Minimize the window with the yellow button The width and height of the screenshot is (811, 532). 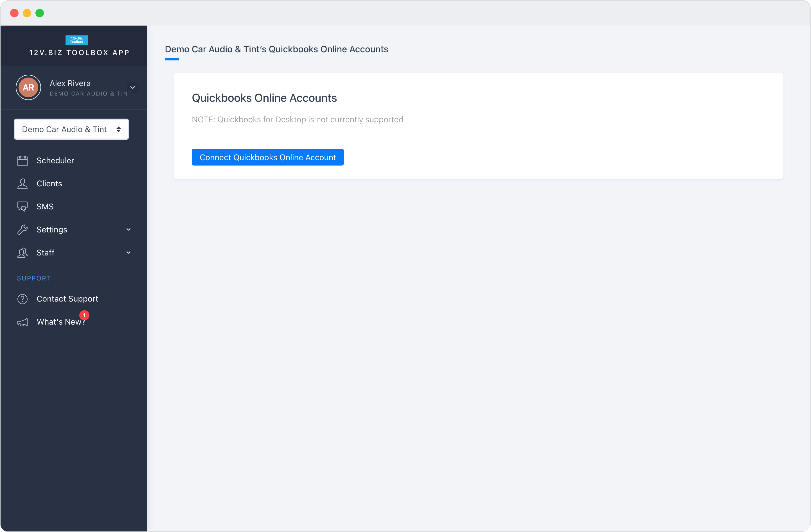point(27,13)
